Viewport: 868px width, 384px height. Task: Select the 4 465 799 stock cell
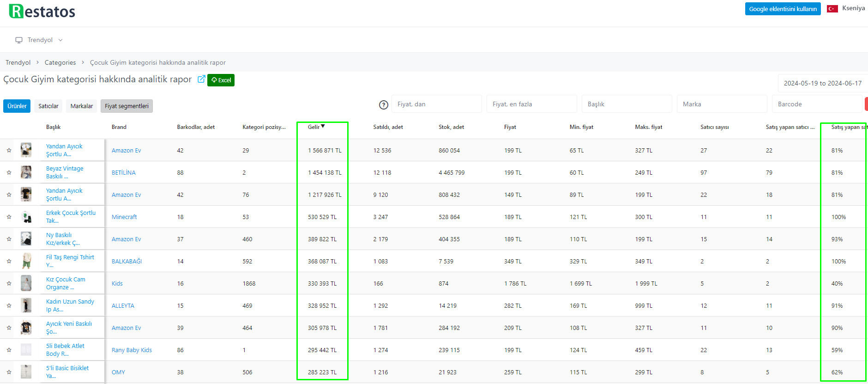[x=452, y=173]
